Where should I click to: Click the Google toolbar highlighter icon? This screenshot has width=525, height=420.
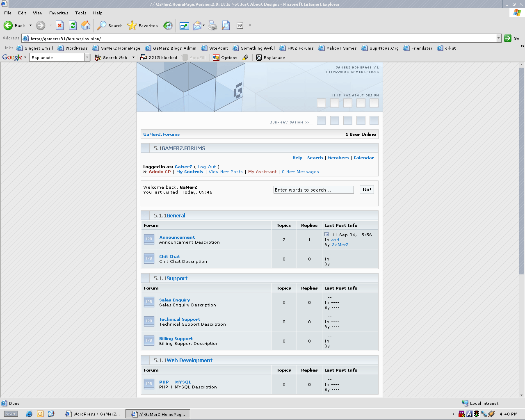point(245,57)
